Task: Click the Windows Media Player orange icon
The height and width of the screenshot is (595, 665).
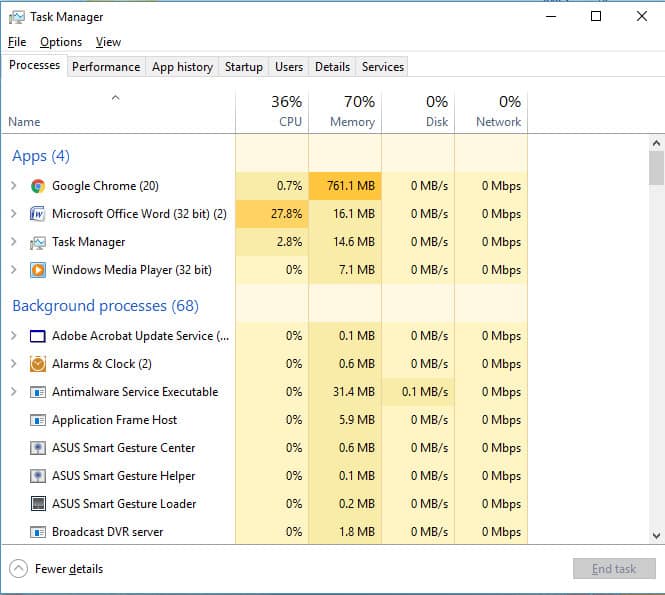Action: (38, 270)
